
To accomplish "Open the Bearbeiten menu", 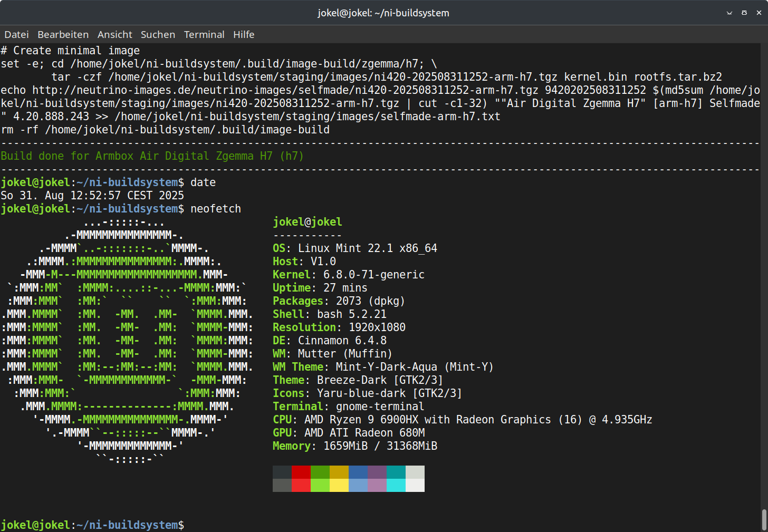I will (x=63, y=35).
